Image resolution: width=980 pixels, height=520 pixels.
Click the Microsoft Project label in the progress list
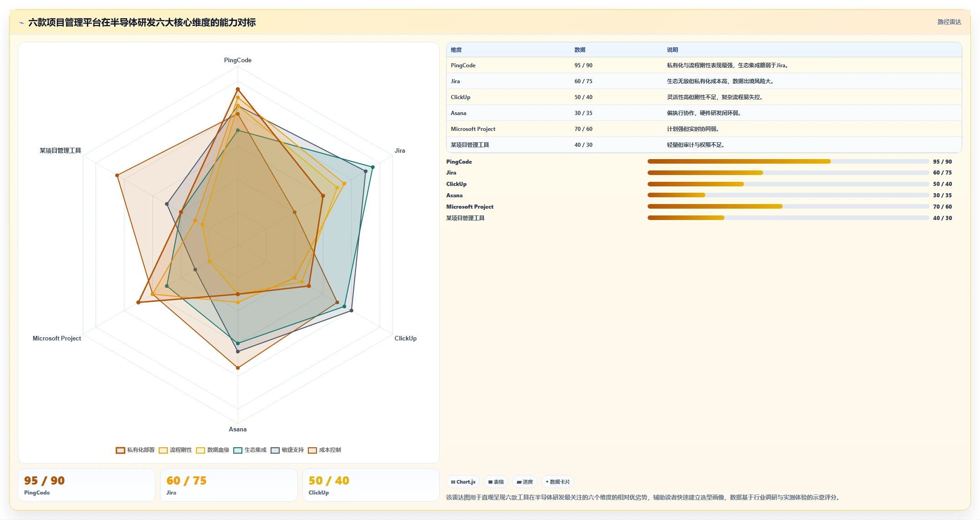click(470, 207)
